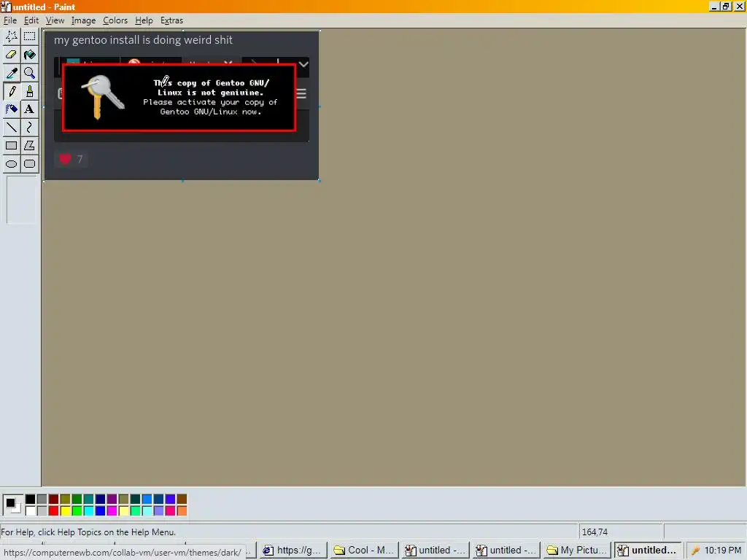Open the Extras menu
The image size is (747, 560).
pyautogui.click(x=171, y=20)
